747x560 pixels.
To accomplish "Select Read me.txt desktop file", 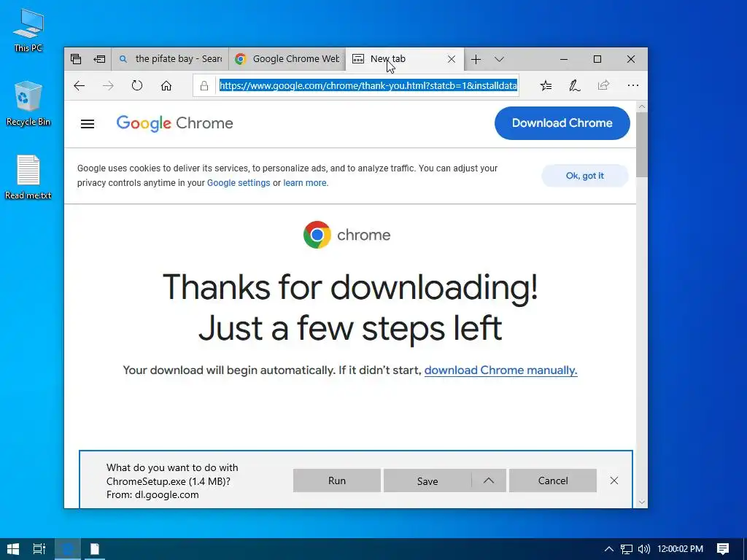I will coord(28,177).
